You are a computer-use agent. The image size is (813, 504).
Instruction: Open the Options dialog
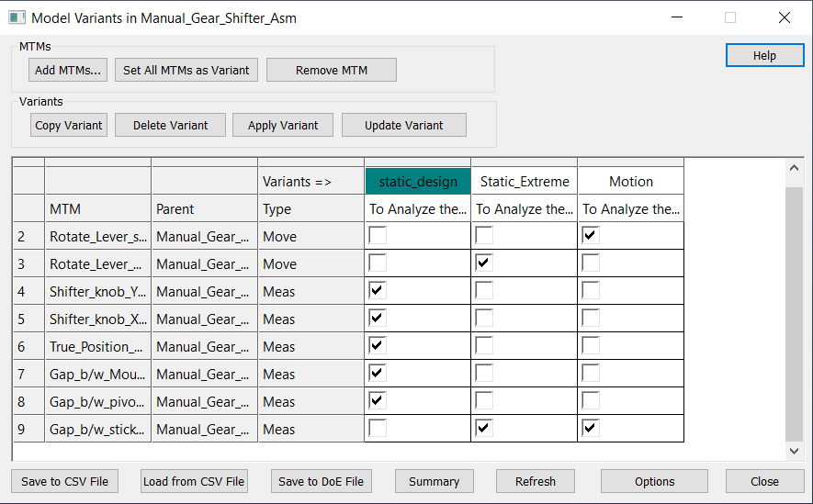pos(654,481)
